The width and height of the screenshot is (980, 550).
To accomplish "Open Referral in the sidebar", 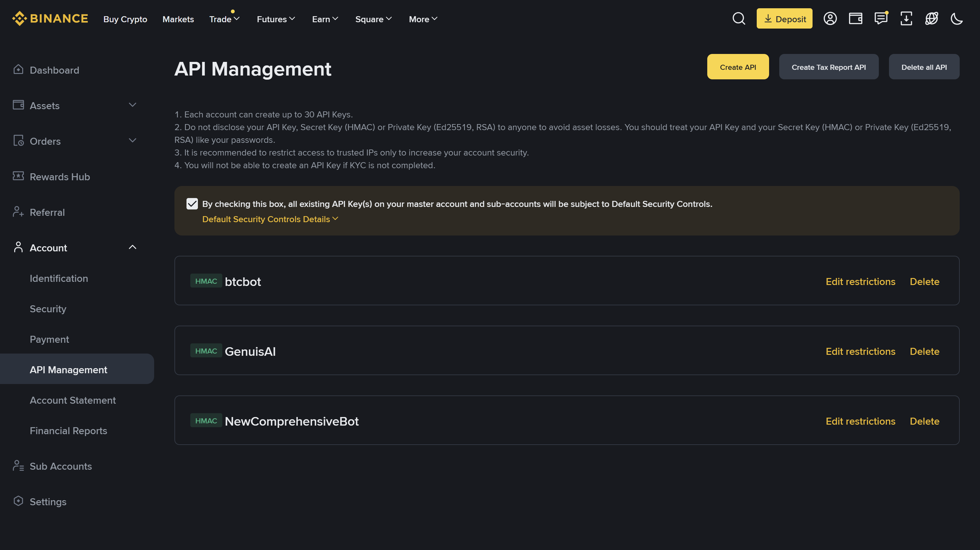I will click(47, 212).
